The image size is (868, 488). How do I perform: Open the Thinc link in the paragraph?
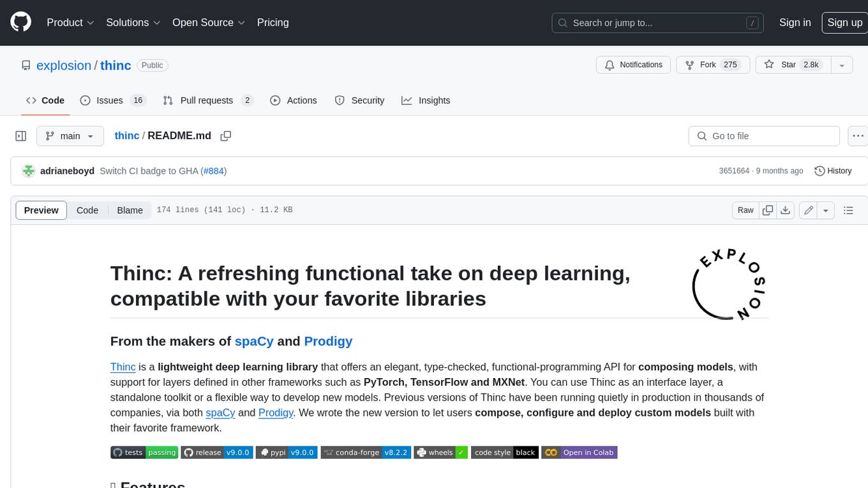click(x=123, y=367)
